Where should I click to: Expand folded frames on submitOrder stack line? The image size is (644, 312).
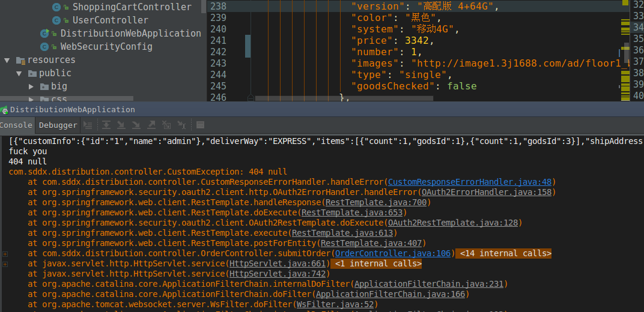[5, 254]
